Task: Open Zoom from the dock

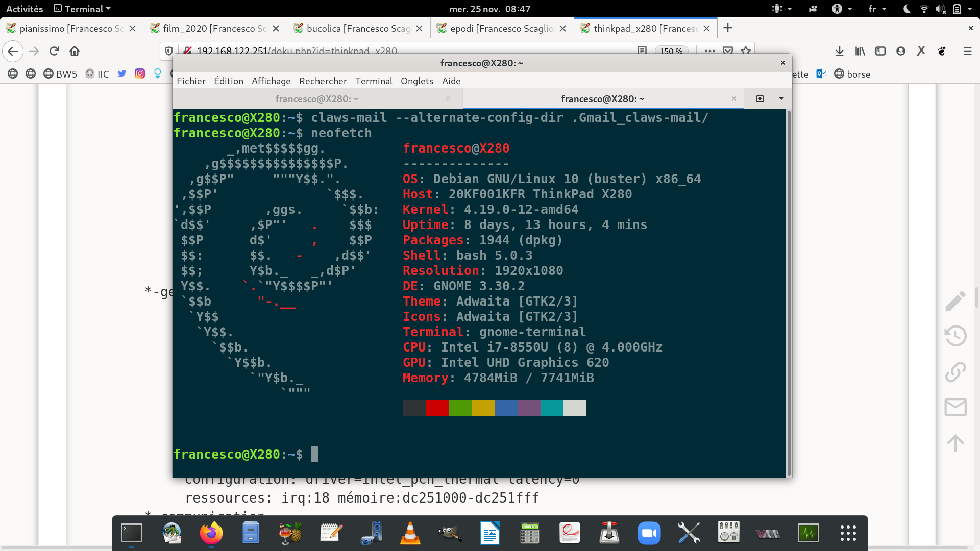Action: click(649, 533)
